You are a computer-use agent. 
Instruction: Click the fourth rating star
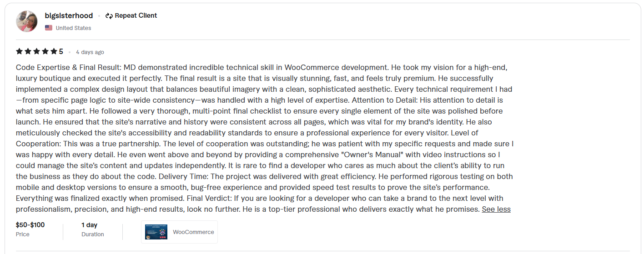45,51
